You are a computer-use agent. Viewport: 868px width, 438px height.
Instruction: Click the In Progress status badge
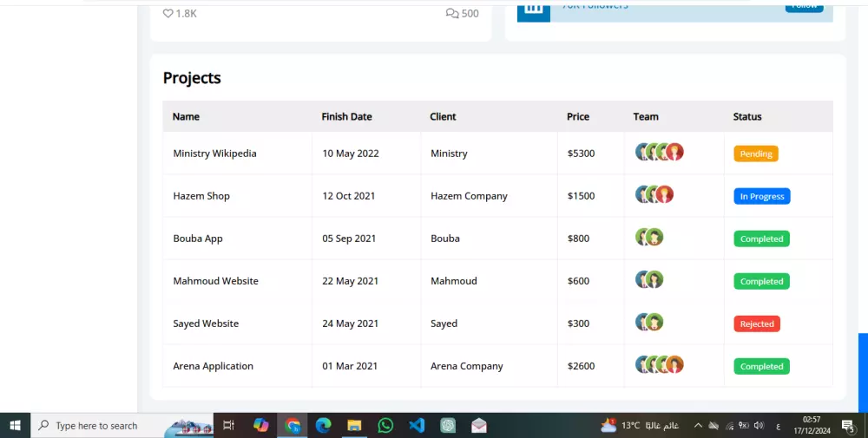(762, 196)
